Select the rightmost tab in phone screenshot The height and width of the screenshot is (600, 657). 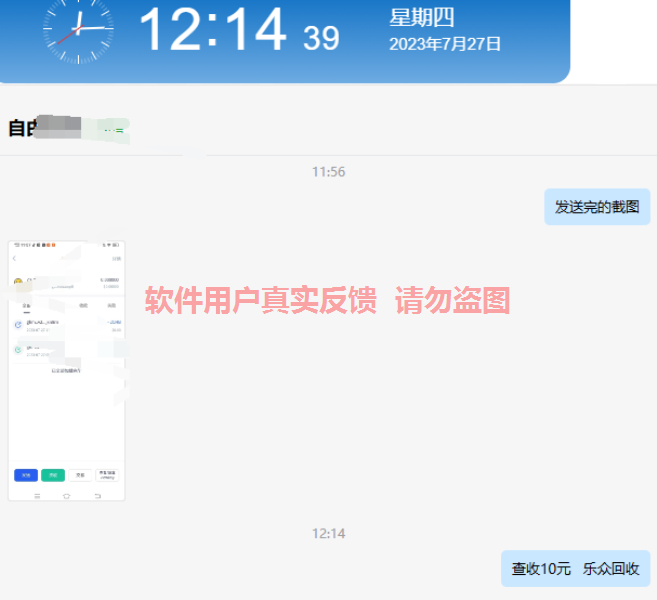(111, 305)
